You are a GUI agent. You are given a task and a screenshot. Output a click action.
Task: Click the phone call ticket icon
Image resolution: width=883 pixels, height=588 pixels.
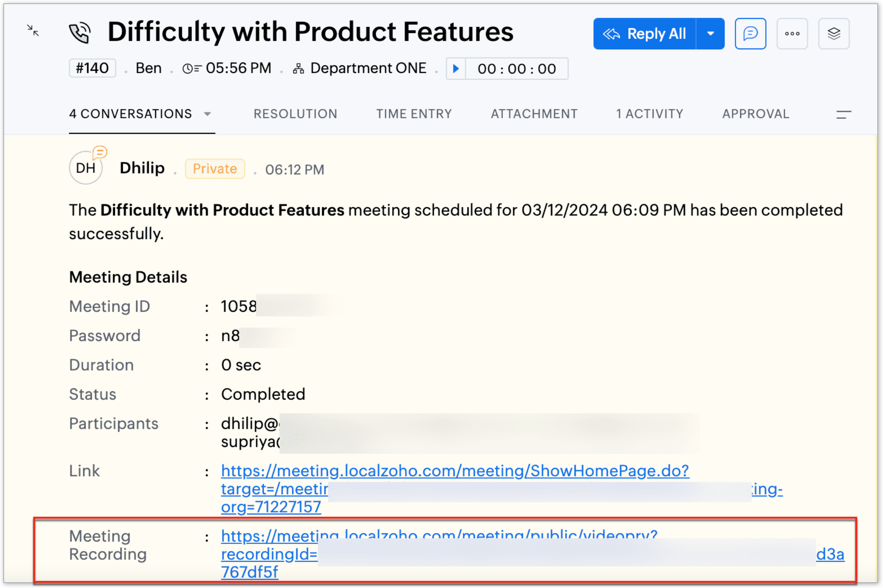click(80, 33)
